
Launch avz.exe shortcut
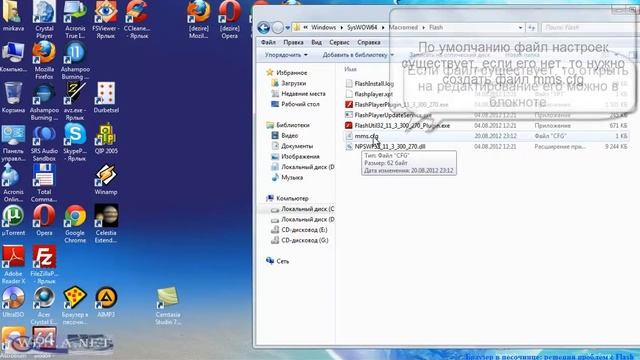pyautogui.click(x=75, y=101)
